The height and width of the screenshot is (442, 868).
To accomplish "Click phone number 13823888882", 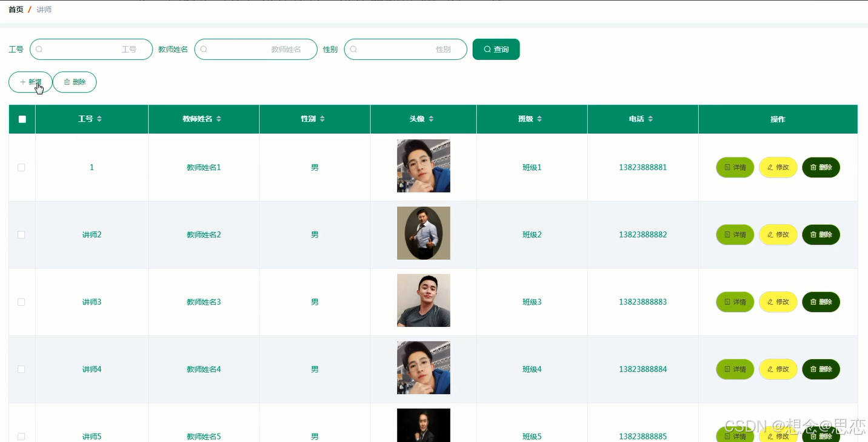I will tap(643, 234).
